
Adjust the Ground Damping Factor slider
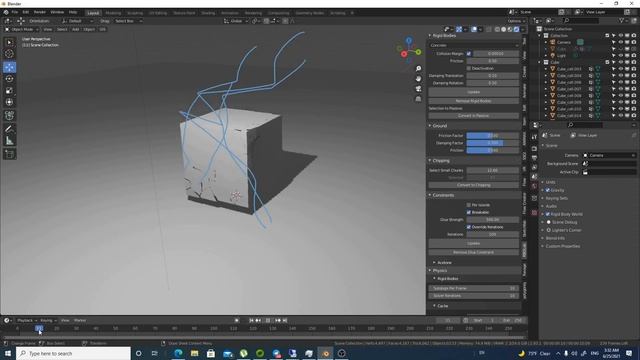[493, 143]
